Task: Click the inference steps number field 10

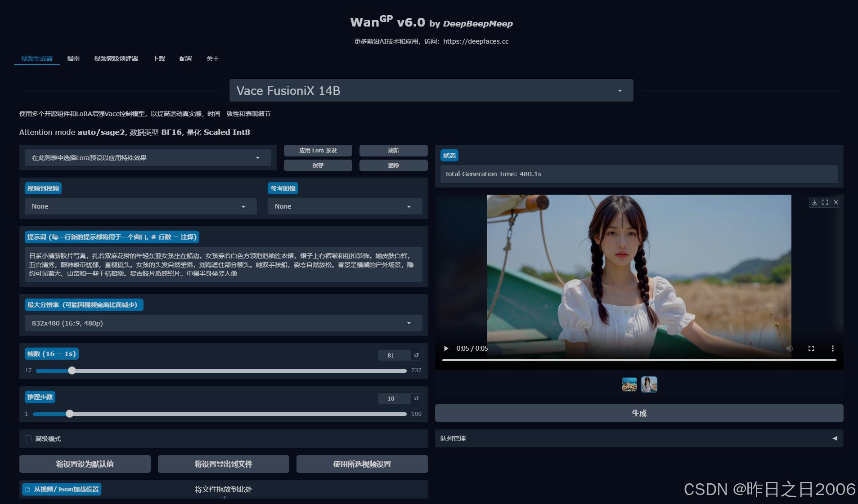Action: [394, 398]
